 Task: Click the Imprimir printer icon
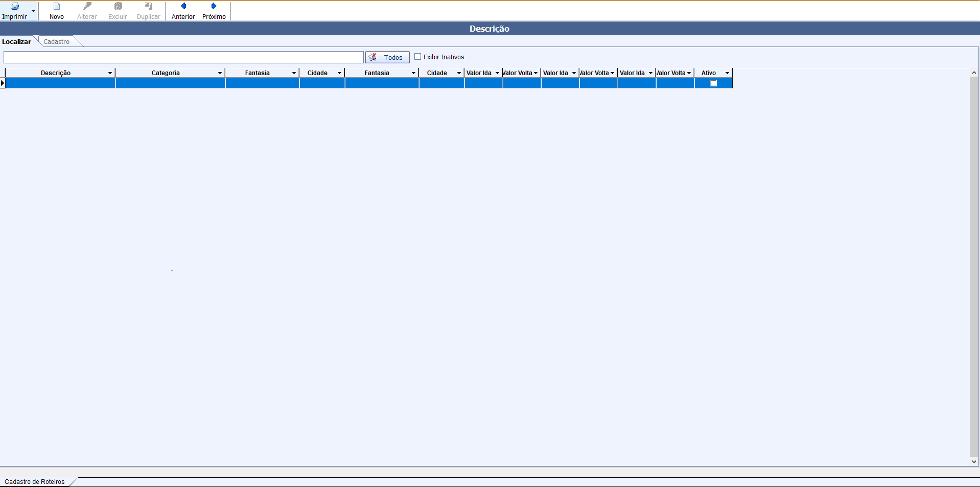point(15,7)
